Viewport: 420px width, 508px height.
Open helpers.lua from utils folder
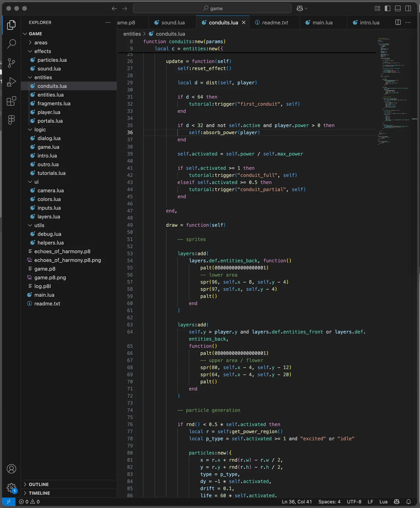[x=69, y=243]
